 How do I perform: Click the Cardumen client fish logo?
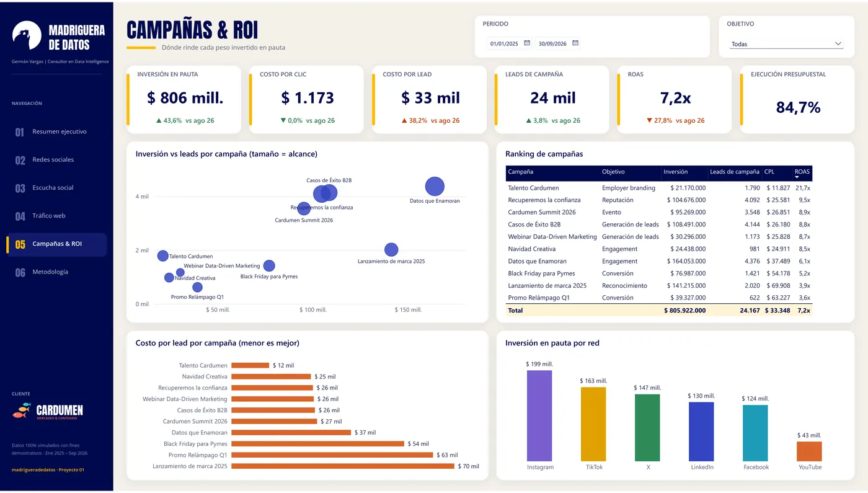[22, 410]
